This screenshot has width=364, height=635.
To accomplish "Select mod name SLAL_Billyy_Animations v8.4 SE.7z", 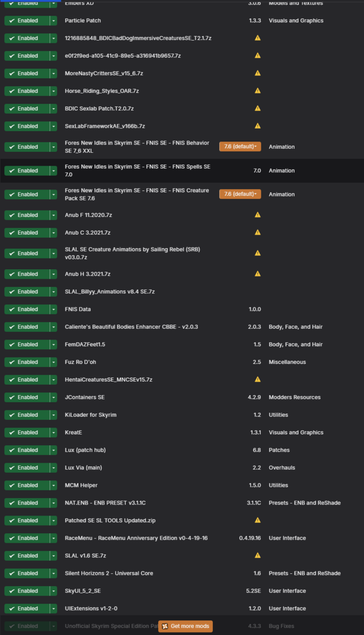I will coord(110,292).
